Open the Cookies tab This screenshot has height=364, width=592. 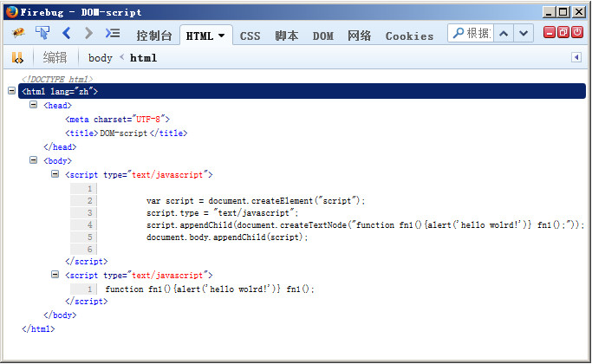pyautogui.click(x=409, y=36)
